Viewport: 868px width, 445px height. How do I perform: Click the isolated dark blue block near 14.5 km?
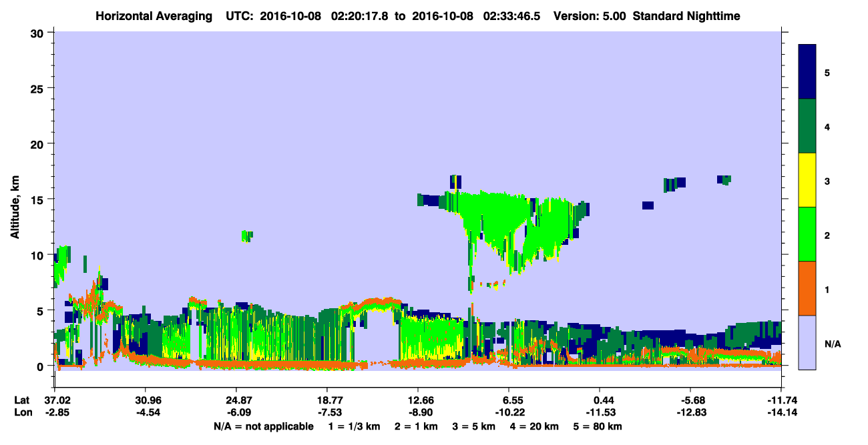648,205
